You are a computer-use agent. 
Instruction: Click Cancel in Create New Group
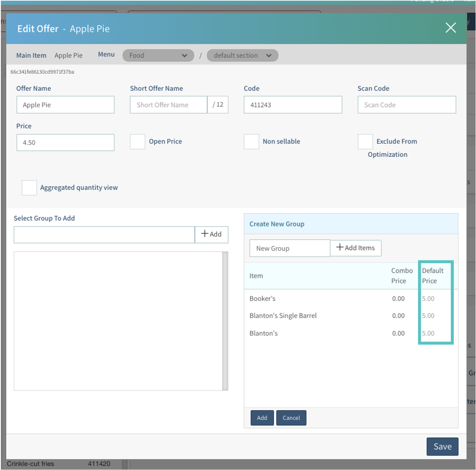pyautogui.click(x=291, y=418)
